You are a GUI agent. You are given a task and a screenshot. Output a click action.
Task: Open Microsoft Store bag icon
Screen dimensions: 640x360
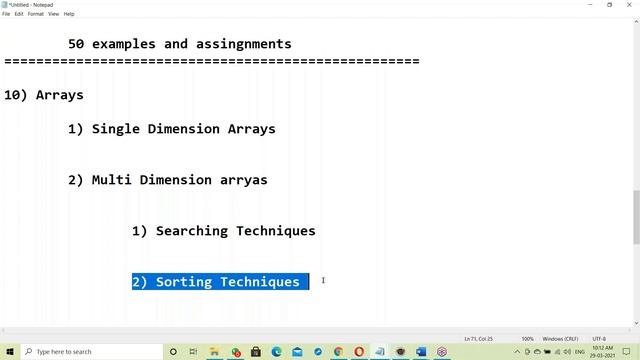tap(256, 351)
